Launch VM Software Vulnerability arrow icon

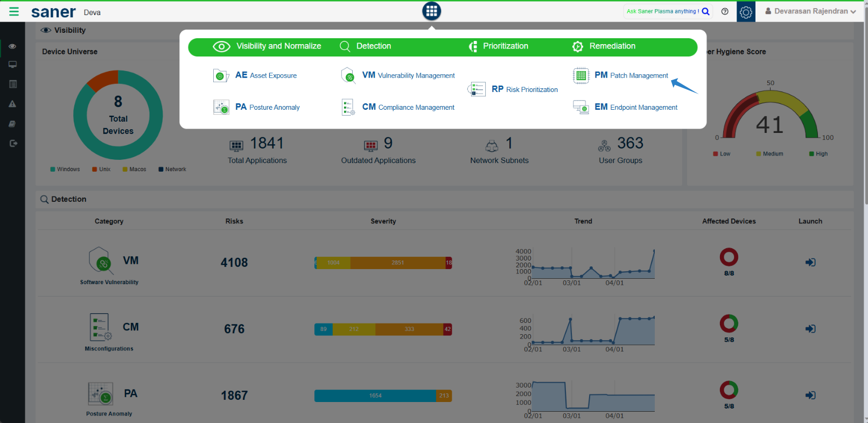point(810,263)
